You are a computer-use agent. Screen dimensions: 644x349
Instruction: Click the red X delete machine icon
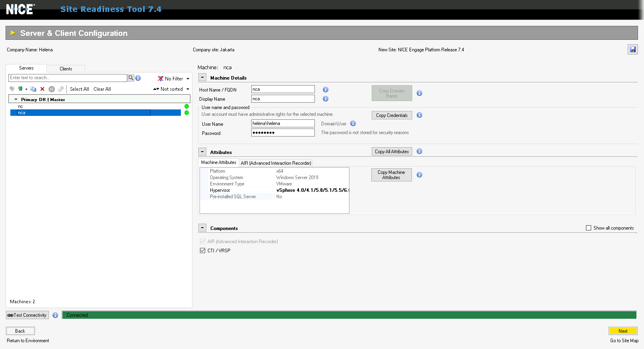pyautogui.click(x=43, y=89)
